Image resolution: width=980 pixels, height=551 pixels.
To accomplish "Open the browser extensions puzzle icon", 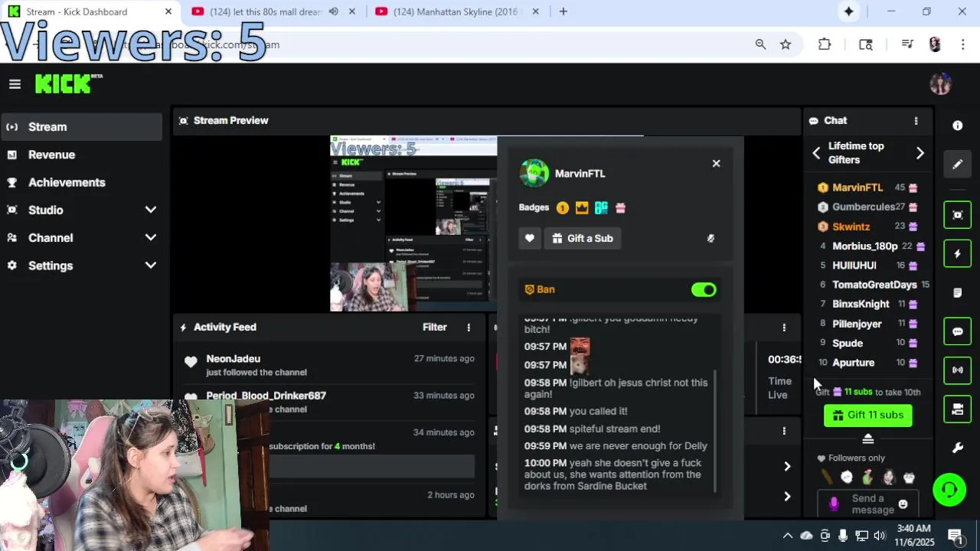I will coord(825,44).
